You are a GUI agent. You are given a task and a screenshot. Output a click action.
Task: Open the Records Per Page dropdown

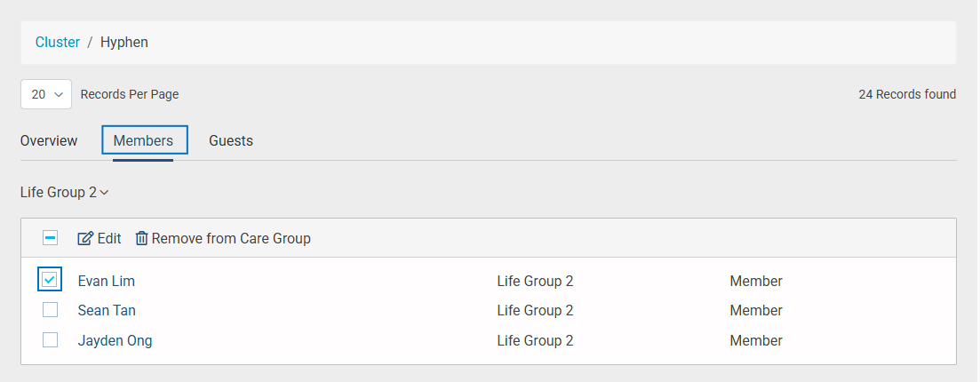coord(46,94)
